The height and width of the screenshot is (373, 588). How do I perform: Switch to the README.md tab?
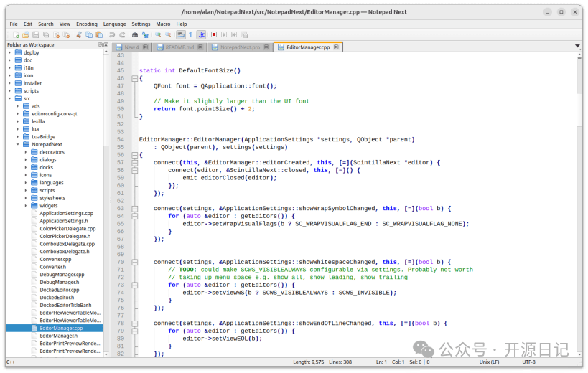click(179, 47)
